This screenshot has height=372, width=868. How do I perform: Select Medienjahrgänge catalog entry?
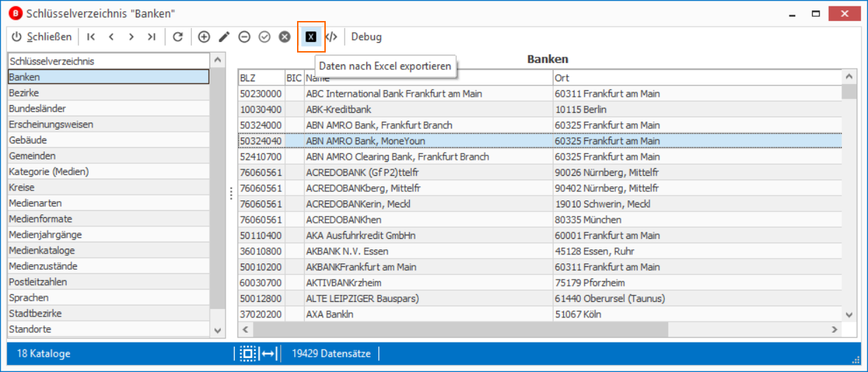tap(109, 235)
